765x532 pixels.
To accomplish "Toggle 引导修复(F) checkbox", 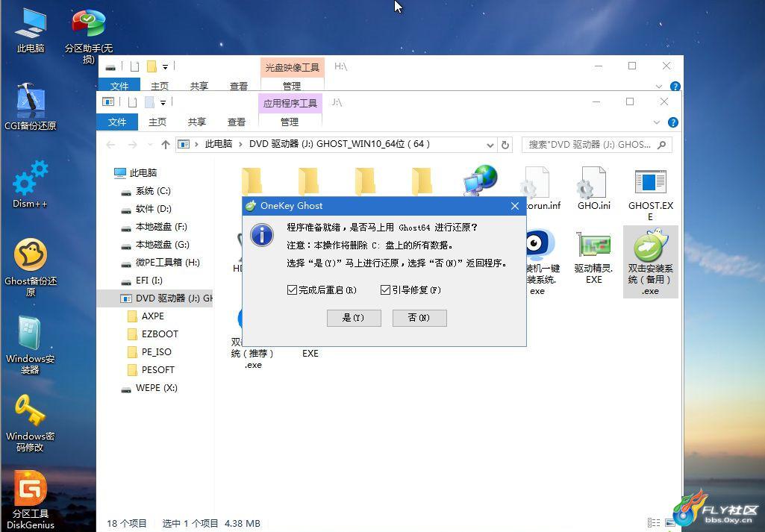I will click(385, 290).
